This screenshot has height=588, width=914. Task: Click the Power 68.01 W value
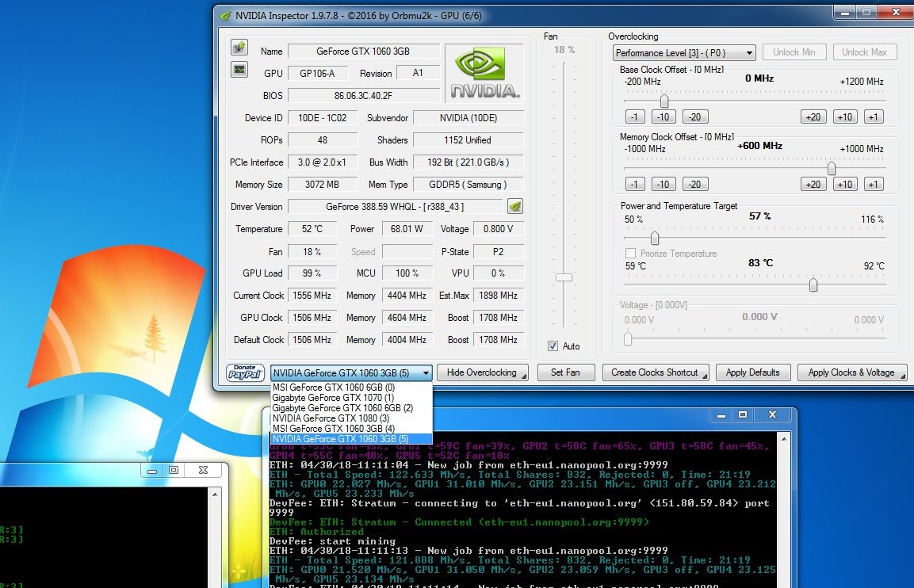[x=407, y=229]
